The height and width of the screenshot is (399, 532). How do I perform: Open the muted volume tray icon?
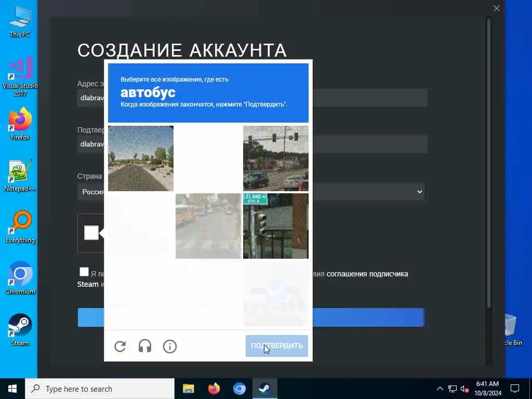(x=464, y=389)
